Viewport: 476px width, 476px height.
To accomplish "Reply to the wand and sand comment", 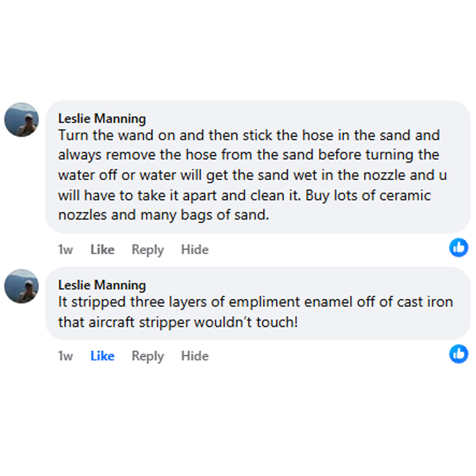I will [x=148, y=249].
